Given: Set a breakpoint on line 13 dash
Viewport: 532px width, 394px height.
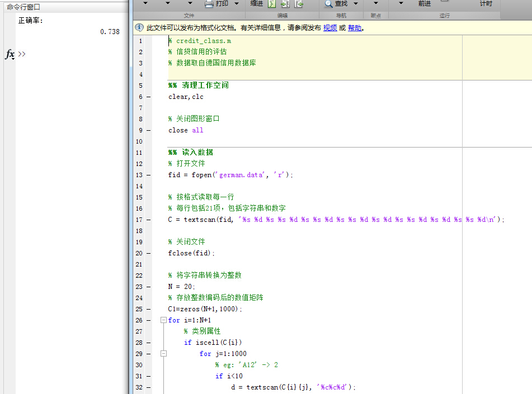Looking at the screenshot, I should click(x=149, y=175).
